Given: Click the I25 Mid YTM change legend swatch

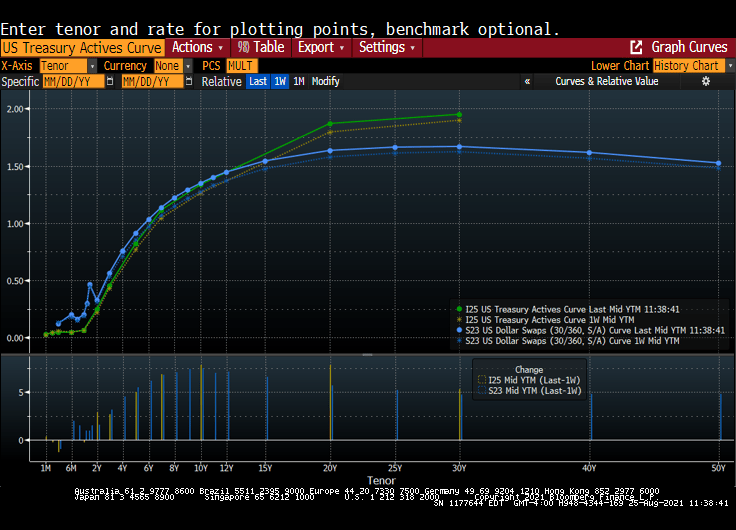Looking at the screenshot, I should click(x=480, y=380).
